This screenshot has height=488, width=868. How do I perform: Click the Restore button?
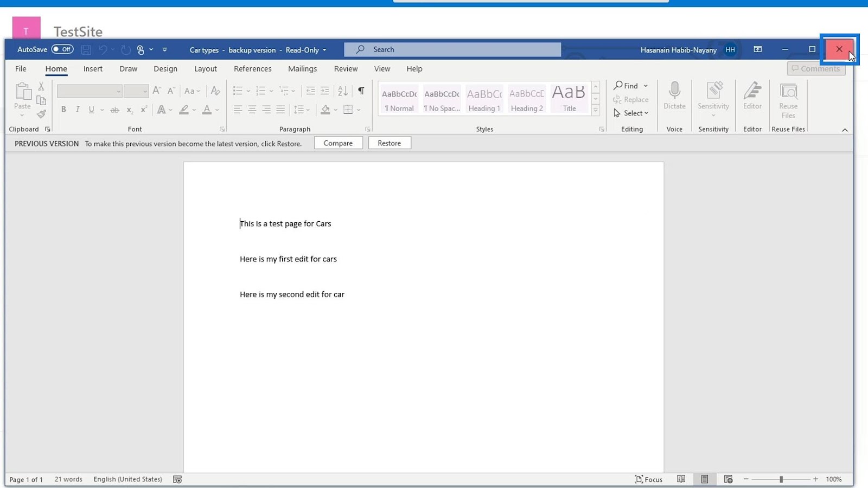(389, 143)
